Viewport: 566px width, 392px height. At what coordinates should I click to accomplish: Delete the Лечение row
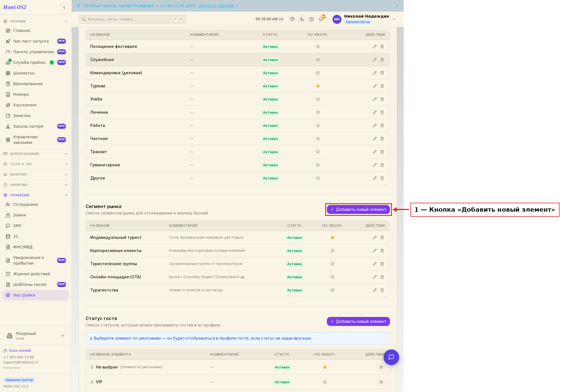(x=382, y=112)
